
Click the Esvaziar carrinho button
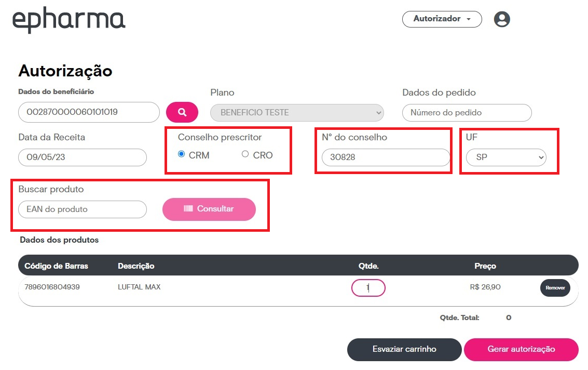pos(404,349)
